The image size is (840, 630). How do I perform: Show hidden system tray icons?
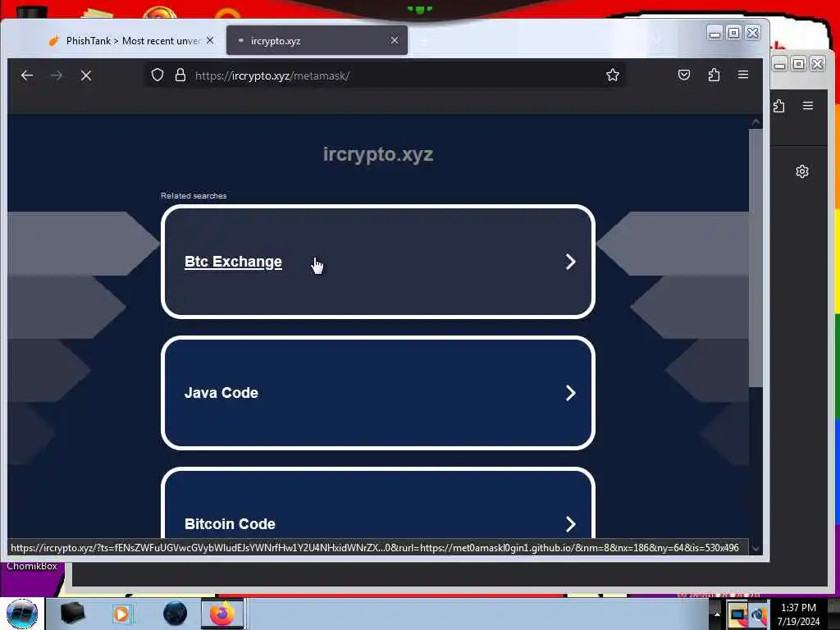coord(717,614)
